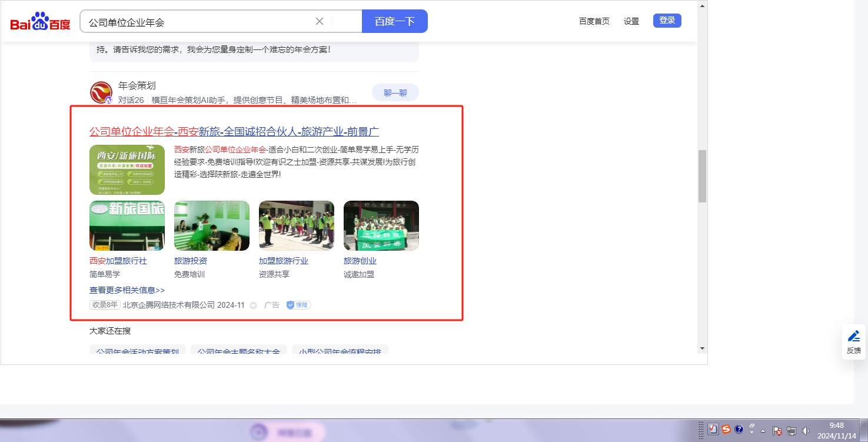Click the 旅游创业 link

(x=360, y=261)
